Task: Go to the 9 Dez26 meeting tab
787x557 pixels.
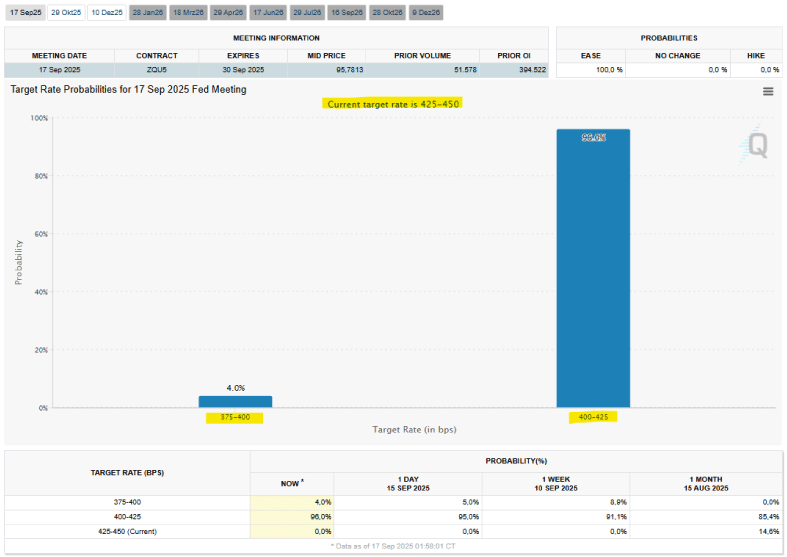Action: click(x=425, y=12)
